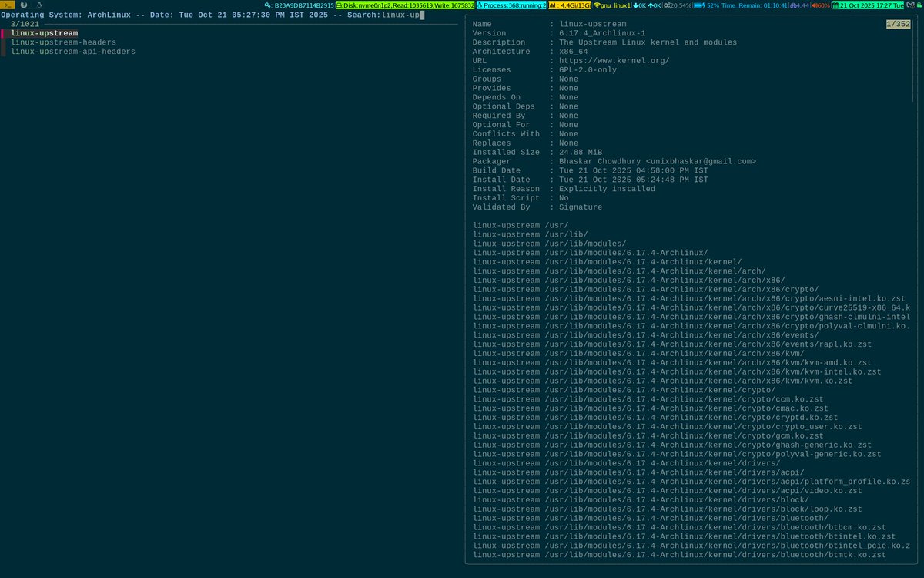Click the Validated By value Signature

click(581, 207)
